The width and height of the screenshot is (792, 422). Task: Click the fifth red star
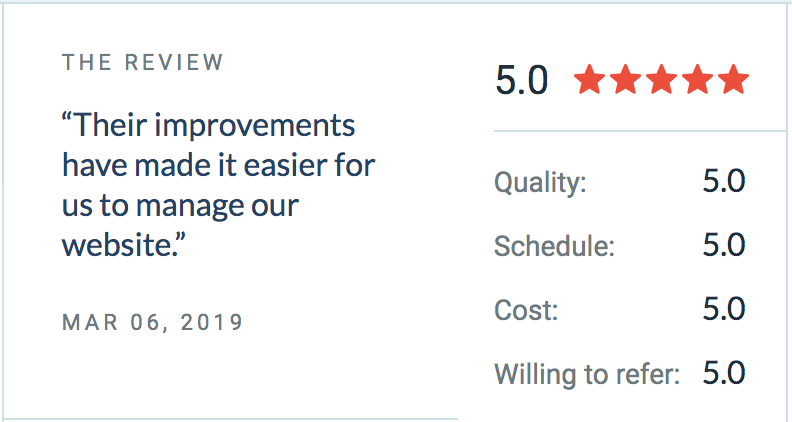click(x=733, y=79)
